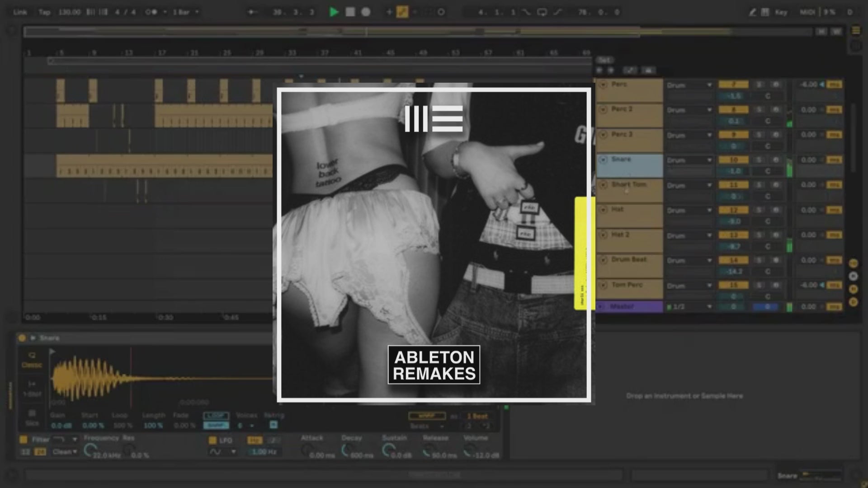Toggle track activator 12 on Hat
Image resolution: width=868 pixels, height=488 pixels.
pos(733,210)
